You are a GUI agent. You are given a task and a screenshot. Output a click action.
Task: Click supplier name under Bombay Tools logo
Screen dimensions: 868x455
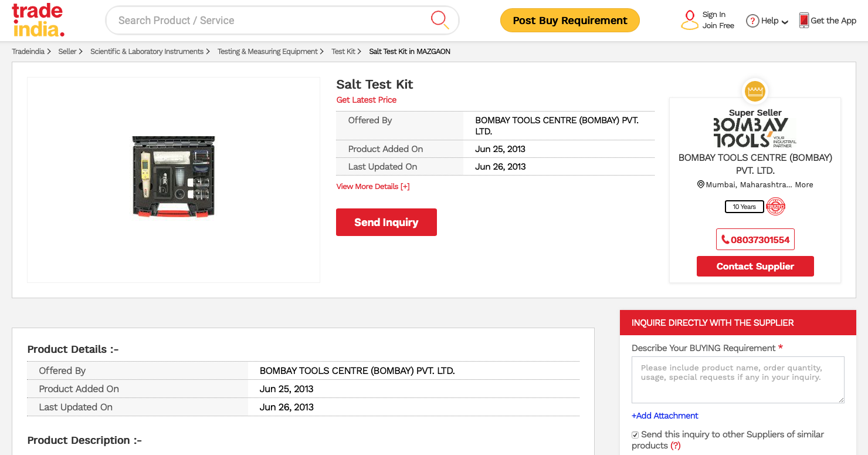[x=755, y=164]
